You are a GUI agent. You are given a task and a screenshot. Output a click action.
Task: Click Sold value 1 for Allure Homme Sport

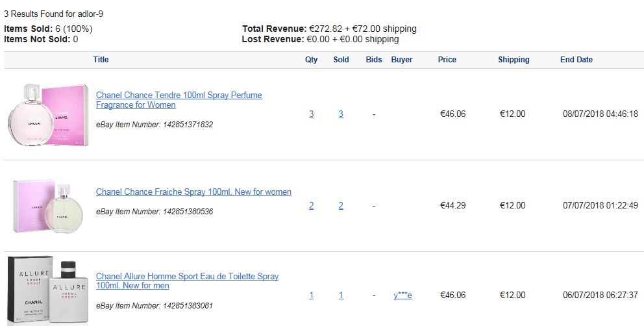click(x=341, y=295)
